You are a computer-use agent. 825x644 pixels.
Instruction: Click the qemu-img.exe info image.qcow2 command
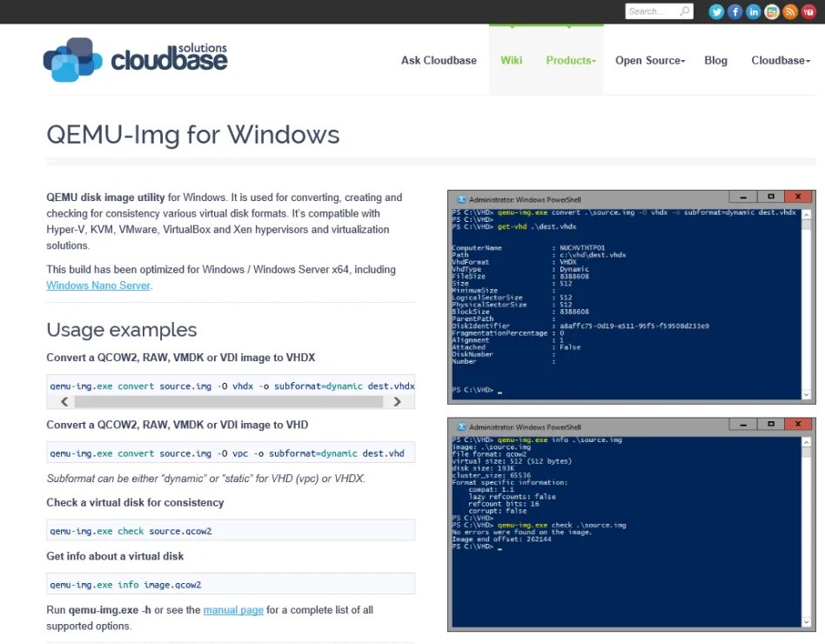(231, 584)
